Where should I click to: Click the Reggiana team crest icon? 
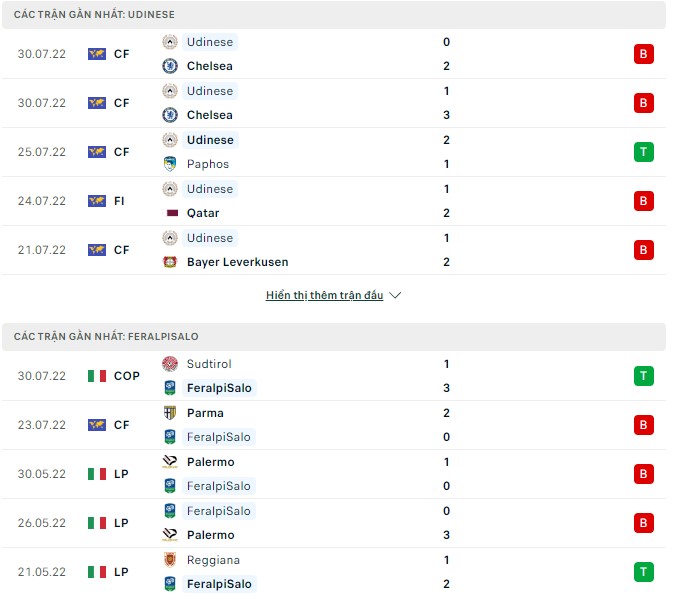pyautogui.click(x=170, y=560)
